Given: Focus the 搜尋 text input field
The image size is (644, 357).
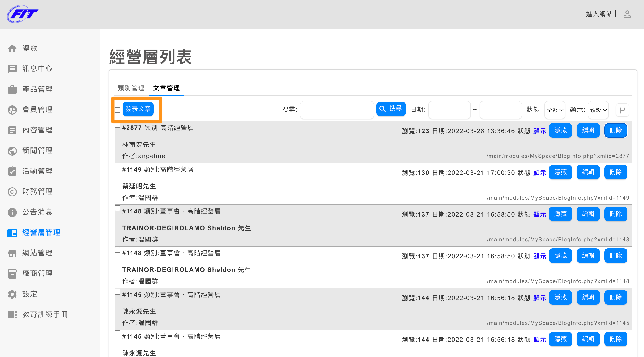Looking at the screenshot, I should [x=337, y=110].
